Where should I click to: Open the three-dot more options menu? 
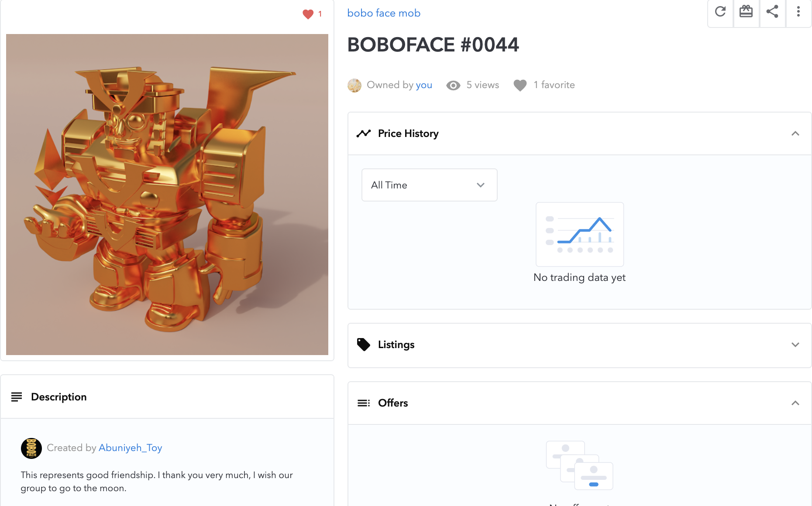pos(798,12)
